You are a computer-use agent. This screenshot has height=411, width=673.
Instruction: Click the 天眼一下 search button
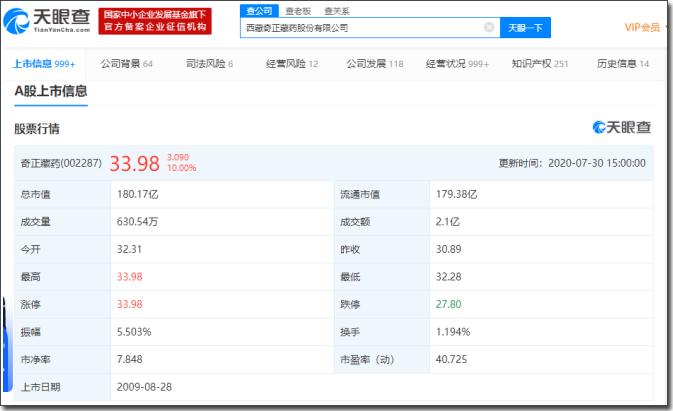tap(524, 28)
